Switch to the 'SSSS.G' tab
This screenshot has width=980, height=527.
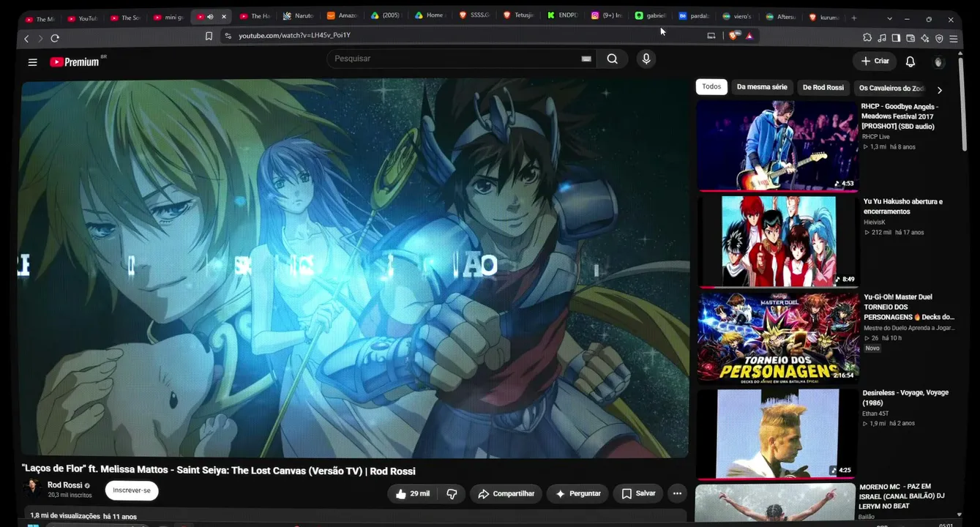[476, 17]
